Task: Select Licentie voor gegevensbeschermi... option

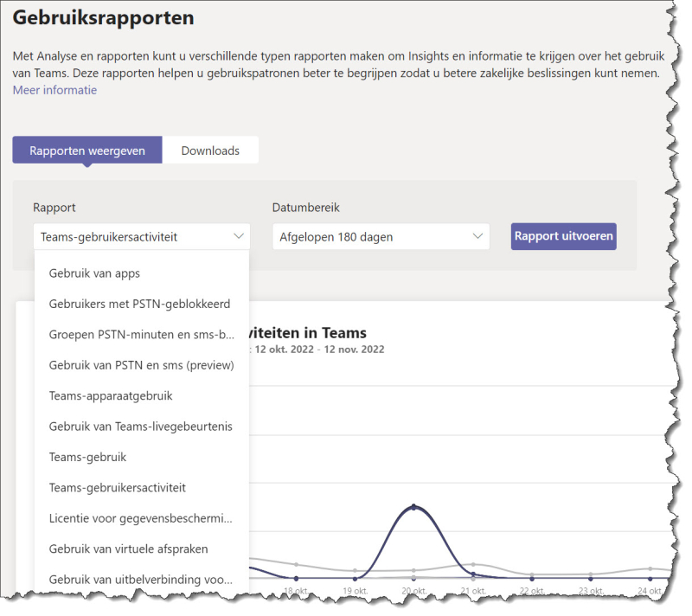Action: [142, 518]
